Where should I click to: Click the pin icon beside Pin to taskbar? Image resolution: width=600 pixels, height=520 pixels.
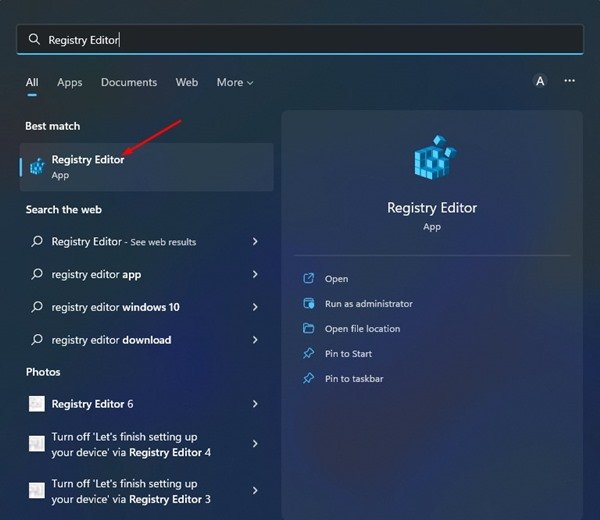[x=308, y=378]
